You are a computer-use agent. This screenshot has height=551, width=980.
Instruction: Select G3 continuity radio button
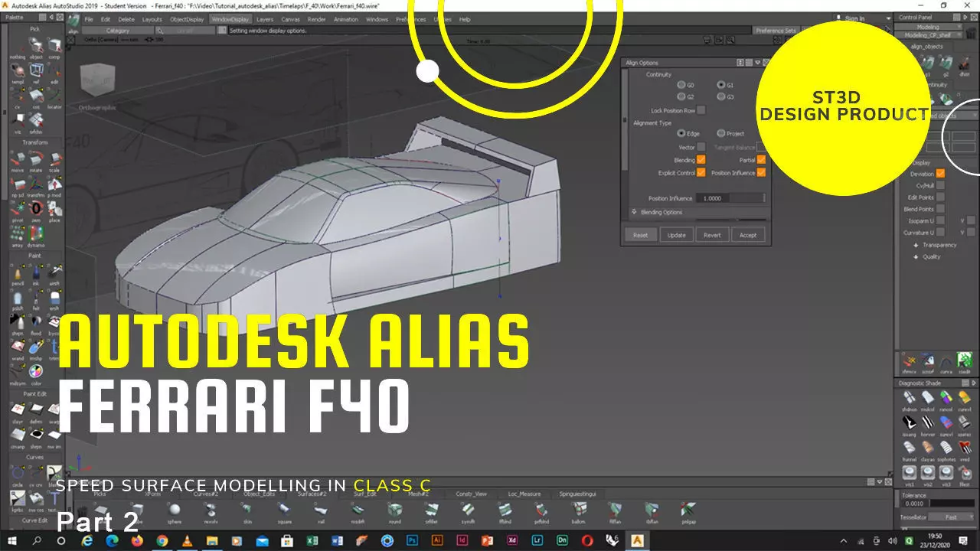pos(720,97)
